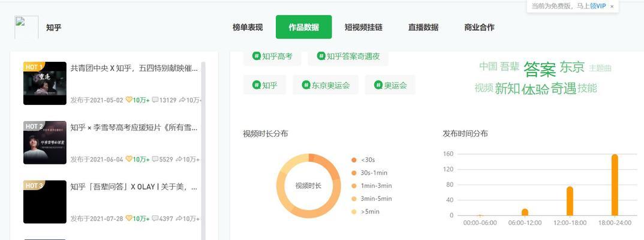Open HOT 1 video thumbnail
Viewport: 644px width, 240px height.
click(45, 83)
